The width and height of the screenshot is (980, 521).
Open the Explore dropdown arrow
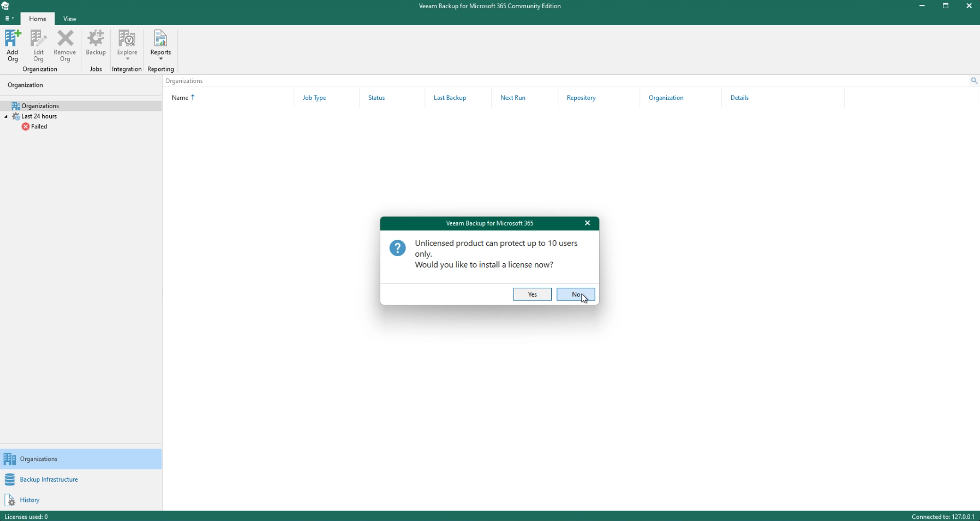[x=127, y=58]
